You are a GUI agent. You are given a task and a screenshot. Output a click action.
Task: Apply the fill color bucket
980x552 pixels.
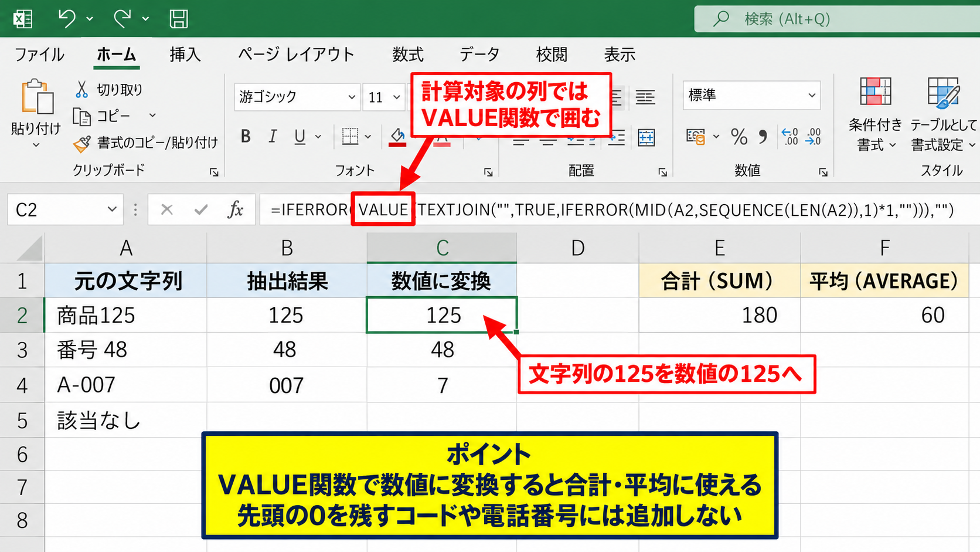pyautogui.click(x=397, y=137)
